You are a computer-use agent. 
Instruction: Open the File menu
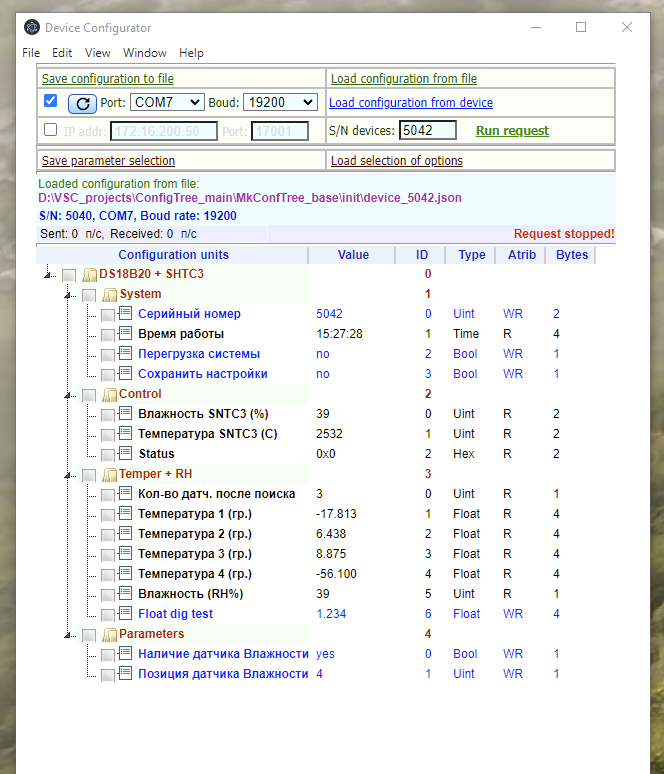click(31, 53)
